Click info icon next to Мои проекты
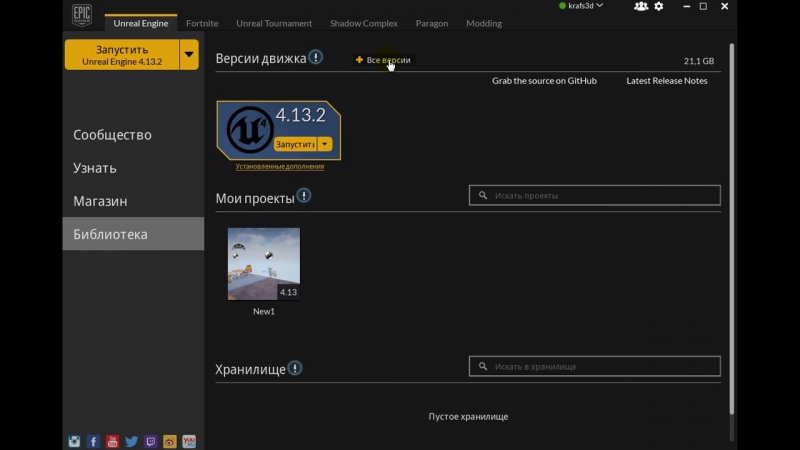The height and width of the screenshot is (450, 800). point(304,196)
